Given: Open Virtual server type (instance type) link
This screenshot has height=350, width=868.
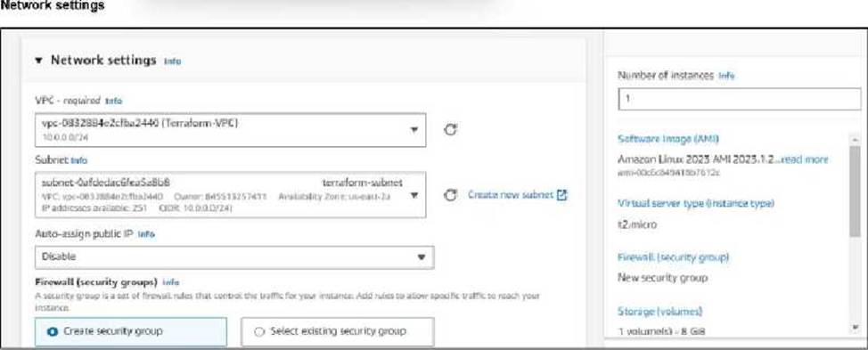Looking at the screenshot, I should pyautogui.click(x=696, y=203).
